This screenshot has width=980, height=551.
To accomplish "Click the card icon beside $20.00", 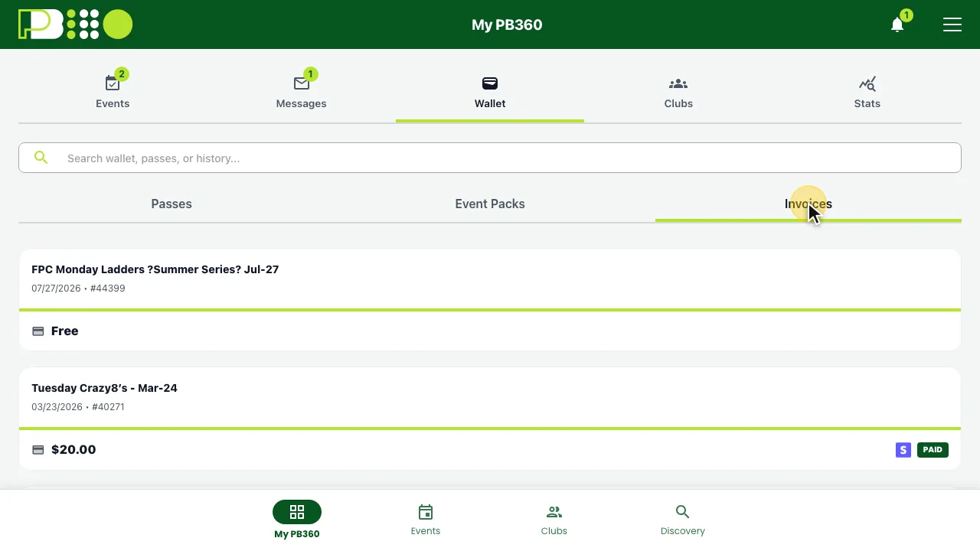I will [38, 450].
